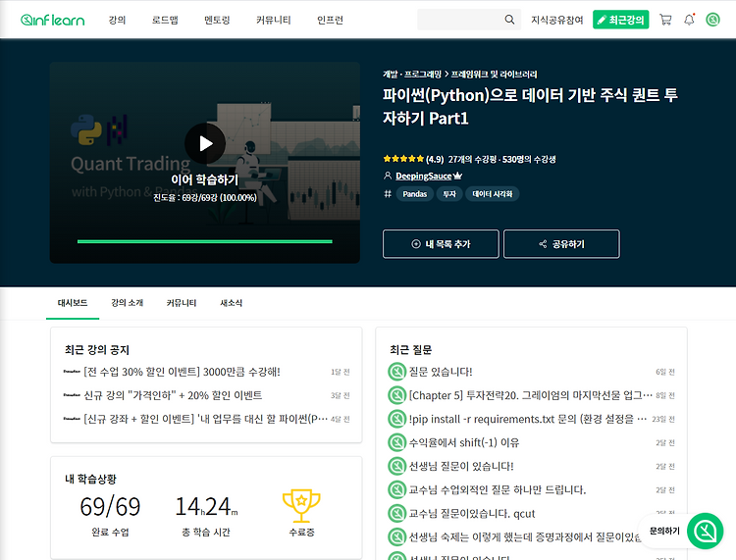The height and width of the screenshot is (560, 736).
Task: Click the 개발 · 프로그래밍 breadcrumb
Action: click(x=412, y=75)
